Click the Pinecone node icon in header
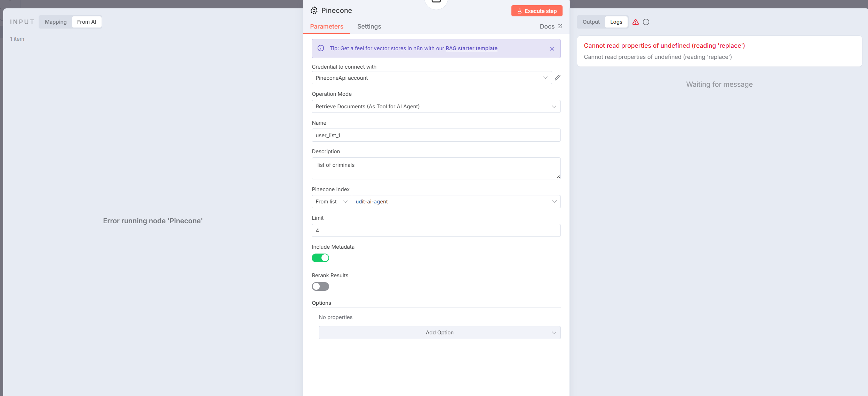Viewport: 868px width, 396px height. coord(314,10)
